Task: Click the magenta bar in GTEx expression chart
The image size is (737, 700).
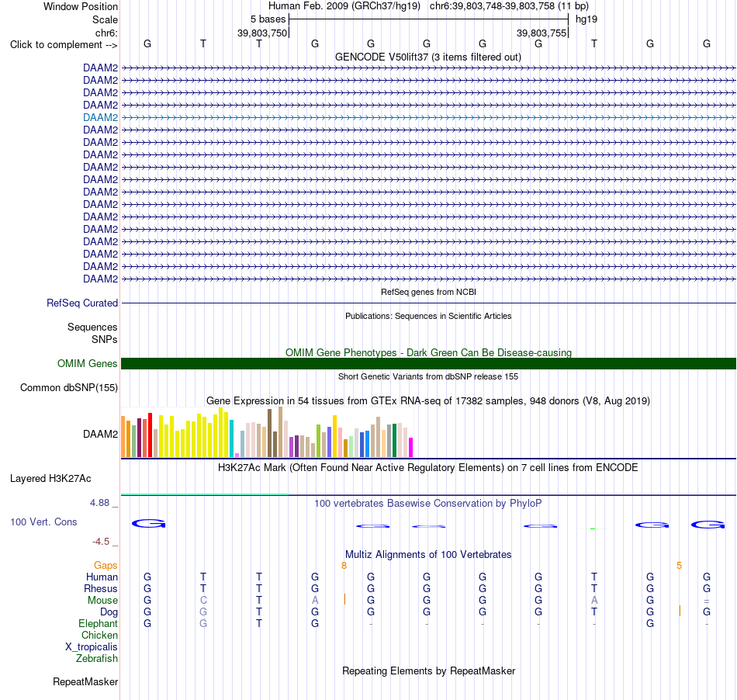Action: (x=410, y=448)
